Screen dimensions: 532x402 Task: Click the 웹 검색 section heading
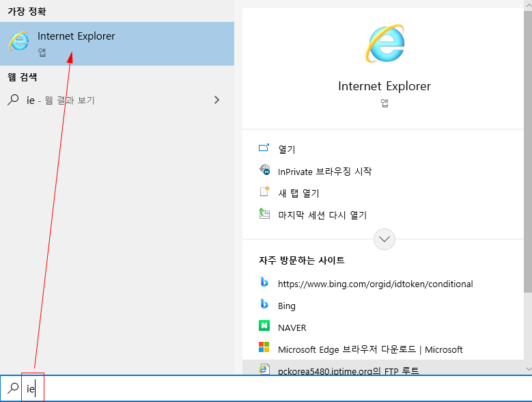[x=23, y=77]
